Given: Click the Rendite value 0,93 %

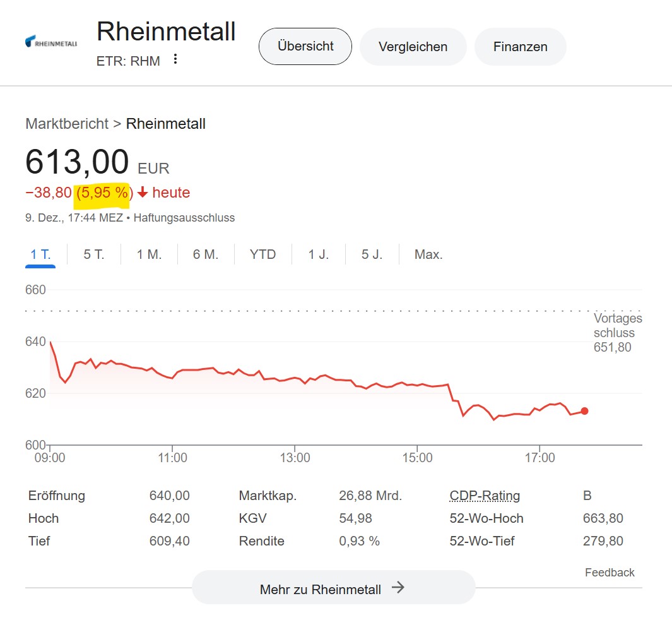Looking at the screenshot, I should [x=359, y=541].
